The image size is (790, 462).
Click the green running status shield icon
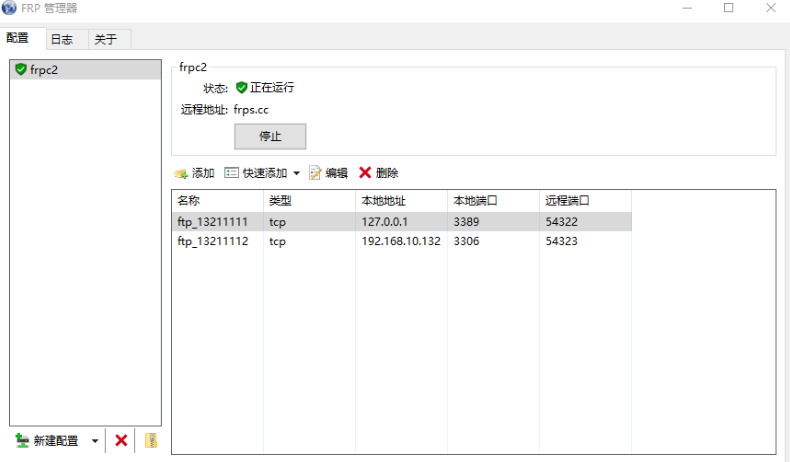pyautogui.click(x=241, y=88)
